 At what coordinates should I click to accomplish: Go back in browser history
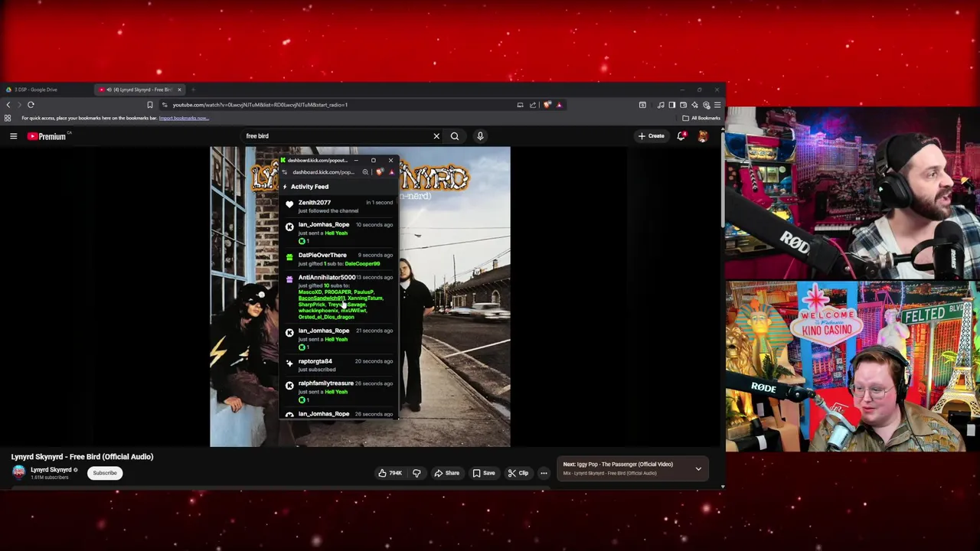pos(8,105)
